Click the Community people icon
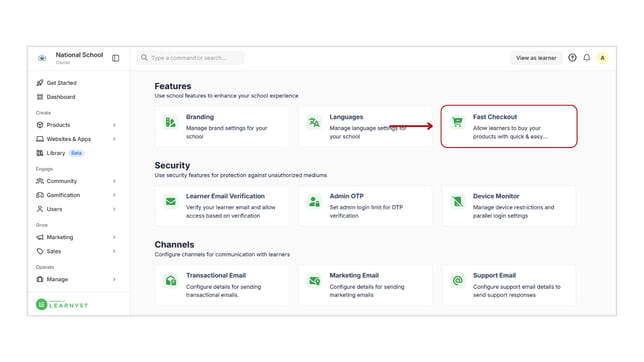The height and width of the screenshot is (362, 644). pyautogui.click(x=40, y=181)
